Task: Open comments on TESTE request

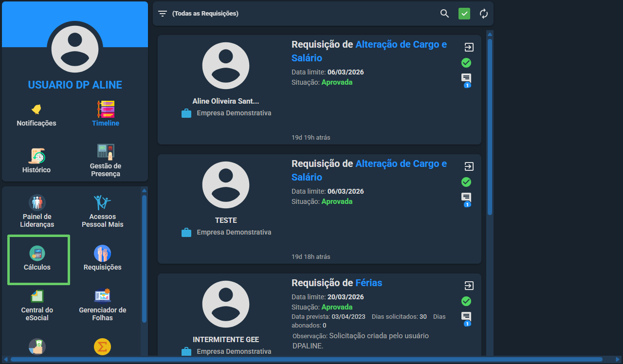Action: pos(466,199)
